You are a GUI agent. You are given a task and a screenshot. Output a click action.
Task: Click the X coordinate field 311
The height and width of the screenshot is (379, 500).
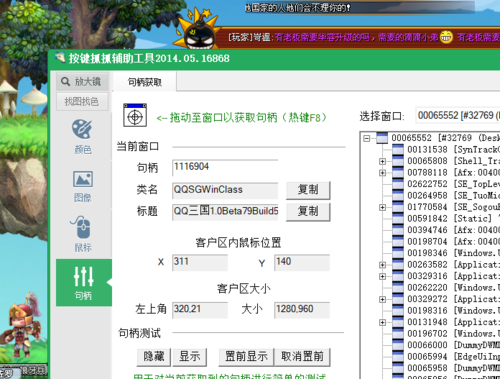click(x=200, y=262)
